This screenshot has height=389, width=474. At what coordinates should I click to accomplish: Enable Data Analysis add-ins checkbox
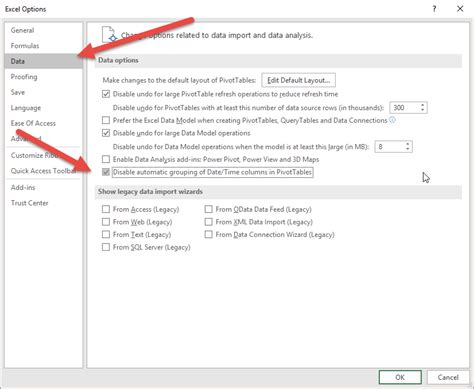pos(106,159)
